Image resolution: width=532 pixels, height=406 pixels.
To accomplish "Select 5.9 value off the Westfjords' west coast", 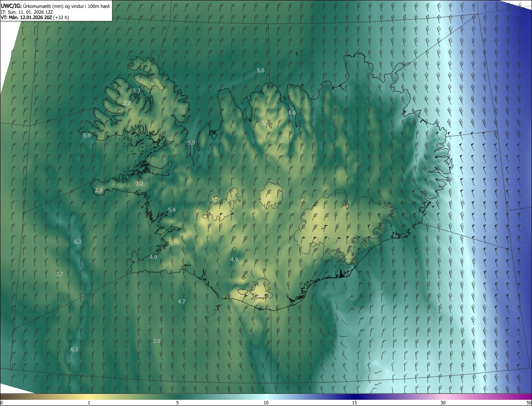I will (87, 136).
